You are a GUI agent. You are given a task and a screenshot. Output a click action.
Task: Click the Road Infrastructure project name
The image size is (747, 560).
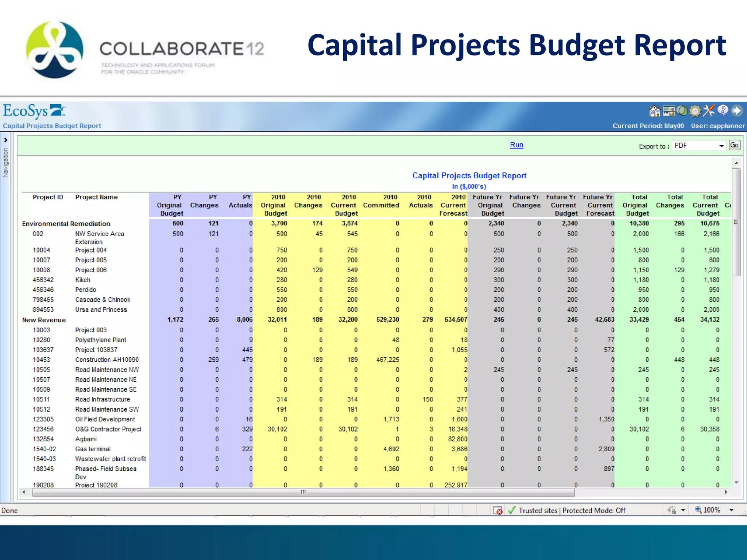coord(102,400)
